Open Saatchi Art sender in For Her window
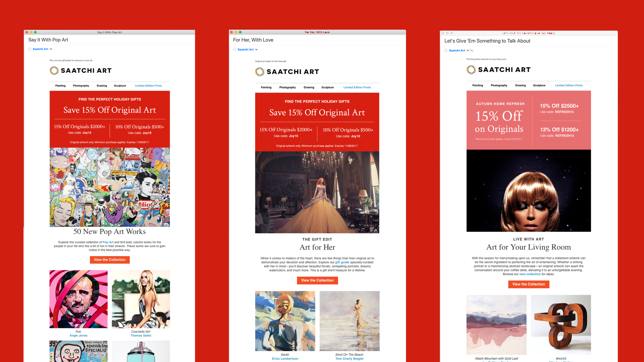This screenshot has height=362, width=644. pyautogui.click(x=245, y=49)
